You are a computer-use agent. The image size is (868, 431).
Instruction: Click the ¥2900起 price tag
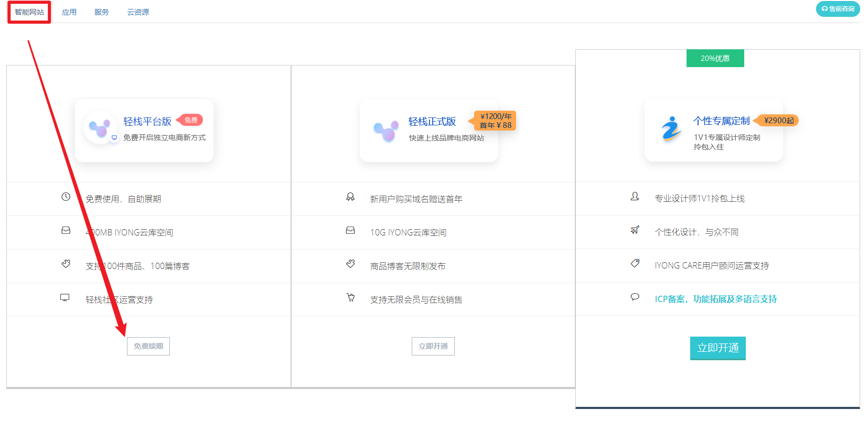tap(777, 121)
